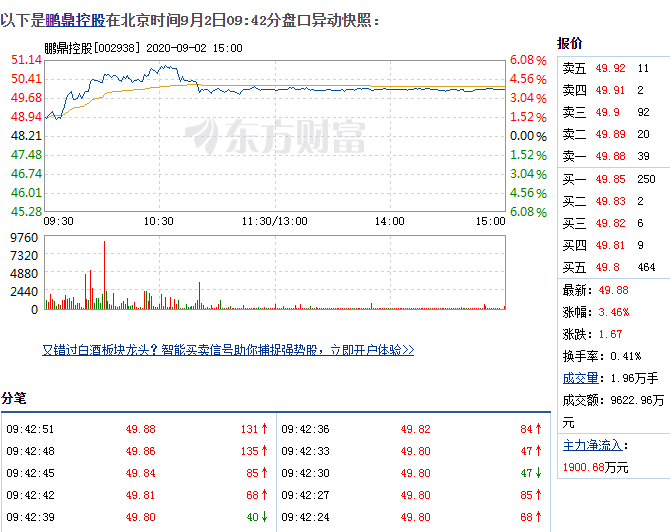This screenshot has height=532, width=670.
Task: Click the 49.86 price in tick list
Action: tap(141, 451)
